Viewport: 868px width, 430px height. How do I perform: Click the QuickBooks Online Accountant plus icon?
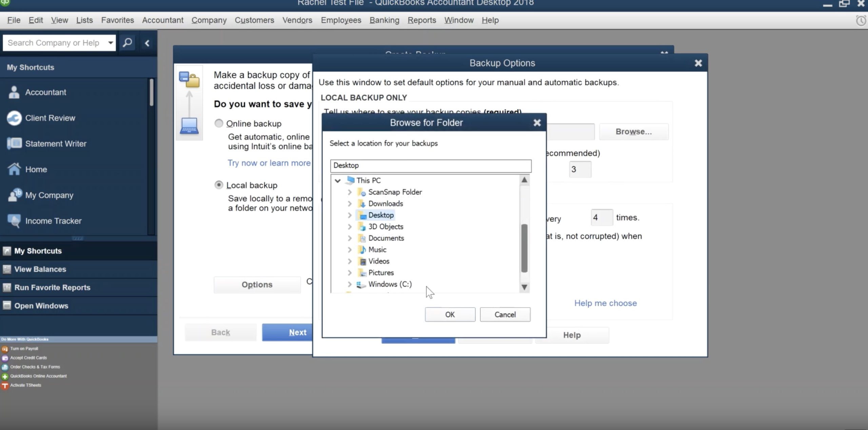[x=5, y=376]
